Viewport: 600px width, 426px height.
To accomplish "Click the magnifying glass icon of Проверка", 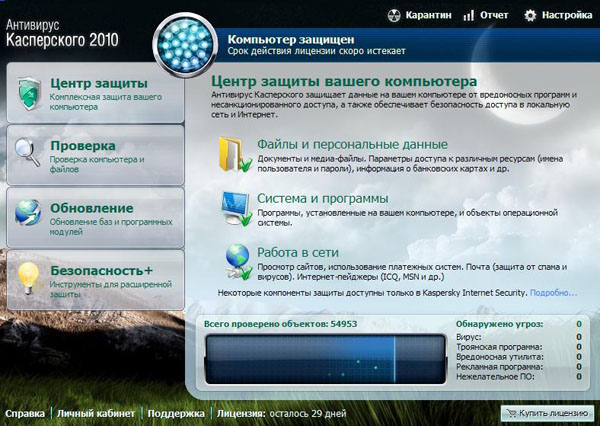I will click(27, 152).
